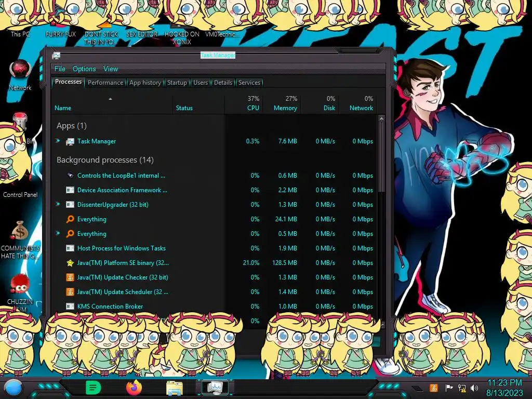Open the View menu
This screenshot has width=532, height=399.
pos(111,69)
